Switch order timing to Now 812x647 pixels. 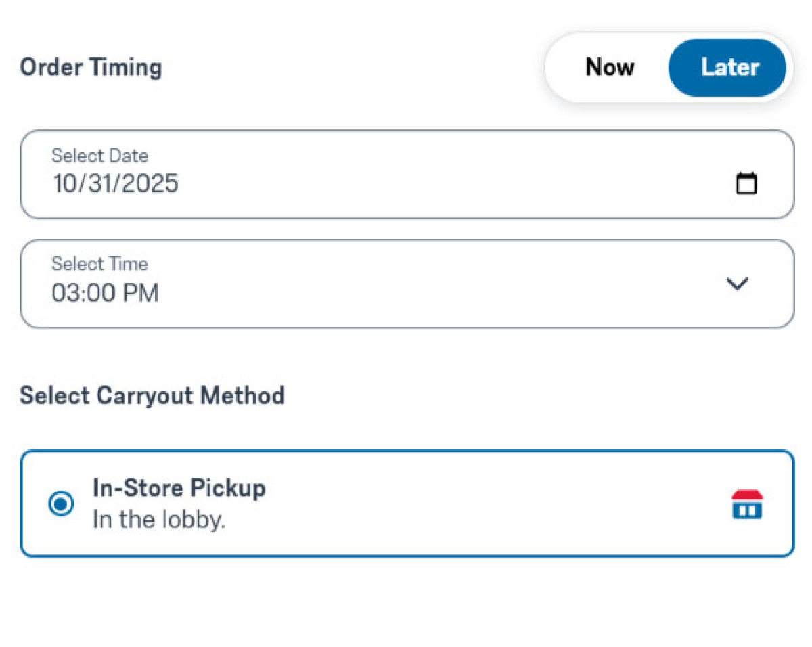click(610, 68)
